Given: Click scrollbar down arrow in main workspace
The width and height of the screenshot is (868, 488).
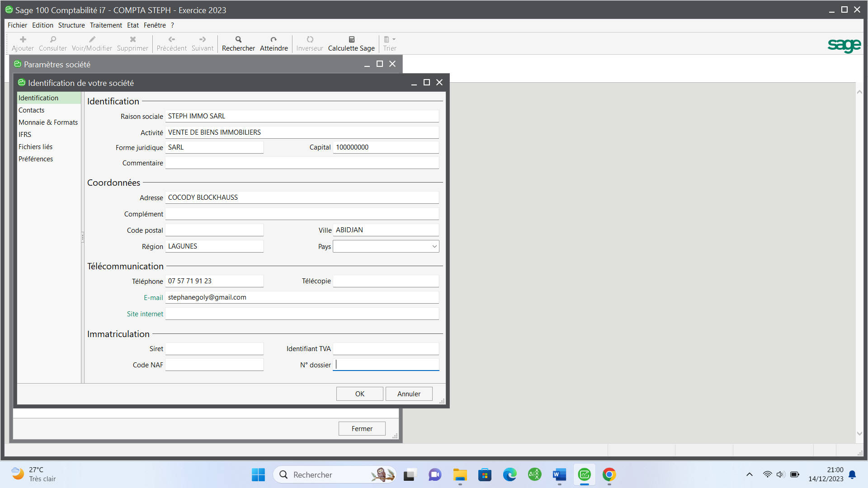Looking at the screenshot, I should pyautogui.click(x=859, y=434).
